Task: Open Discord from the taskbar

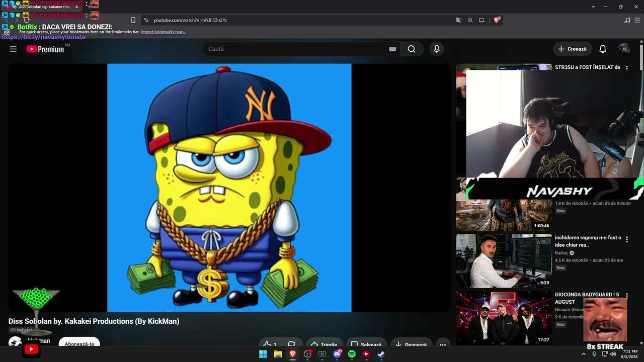Action: tap(337, 354)
